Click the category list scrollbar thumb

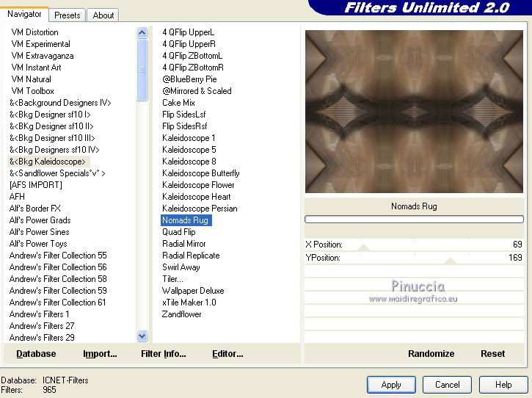click(142, 70)
